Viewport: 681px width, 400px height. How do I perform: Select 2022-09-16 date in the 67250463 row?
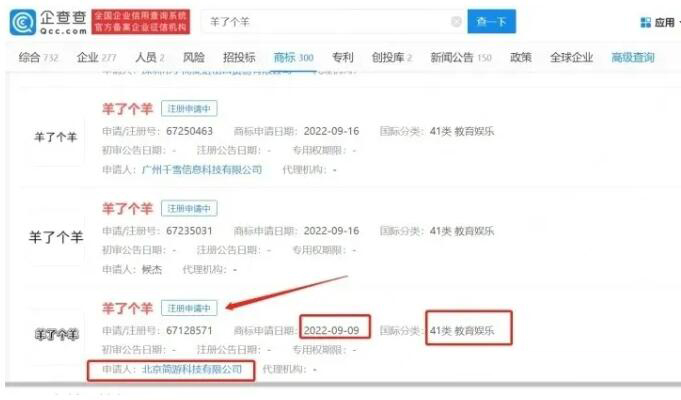[331, 131]
